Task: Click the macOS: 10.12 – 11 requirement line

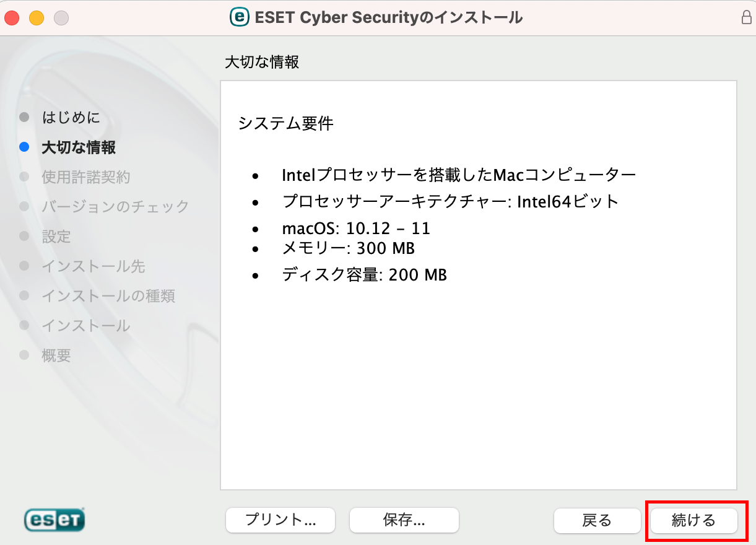Action: (x=356, y=229)
